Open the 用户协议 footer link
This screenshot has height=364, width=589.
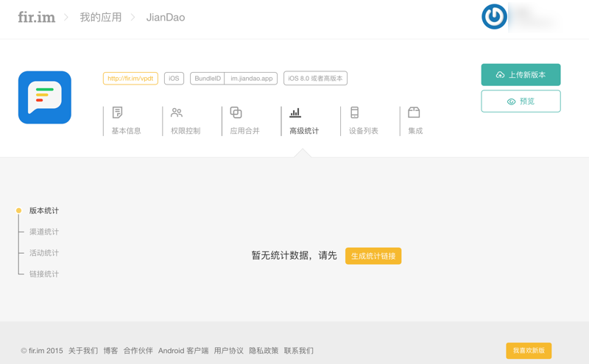(x=229, y=351)
